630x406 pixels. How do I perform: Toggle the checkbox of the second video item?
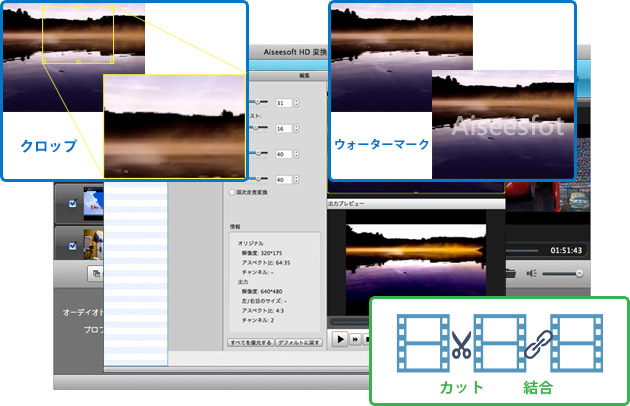pos(72,245)
